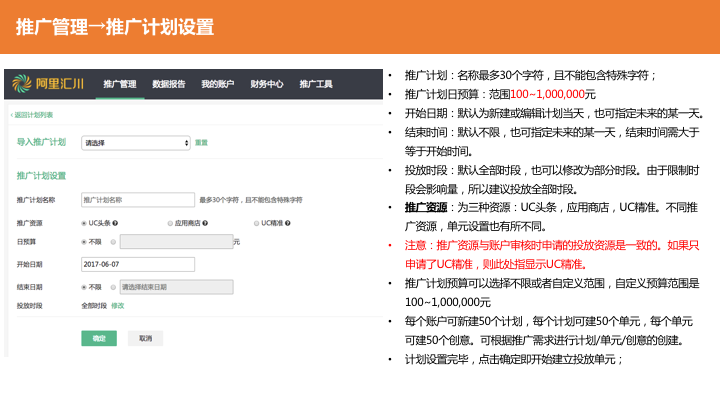Click the 阿里汇川 logo icon
The width and height of the screenshot is (720, 405).
pos(22,84)
